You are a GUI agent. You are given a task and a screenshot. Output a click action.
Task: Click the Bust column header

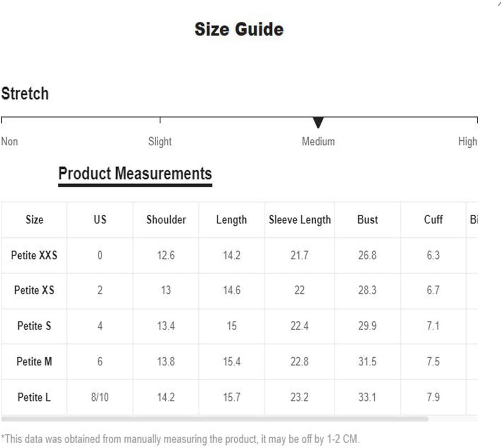[368, 220]
